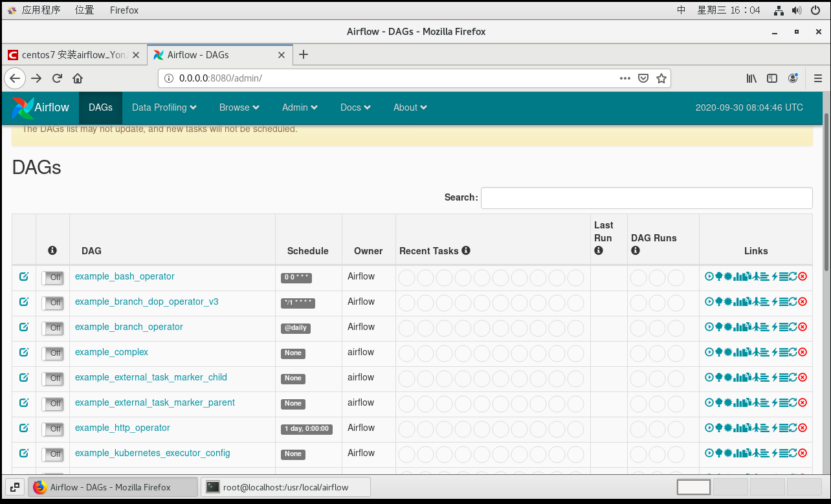This screenshot has height=504, width=831.
Task: Select the DAGs nav tab
Action: click(x=100, y=107)
